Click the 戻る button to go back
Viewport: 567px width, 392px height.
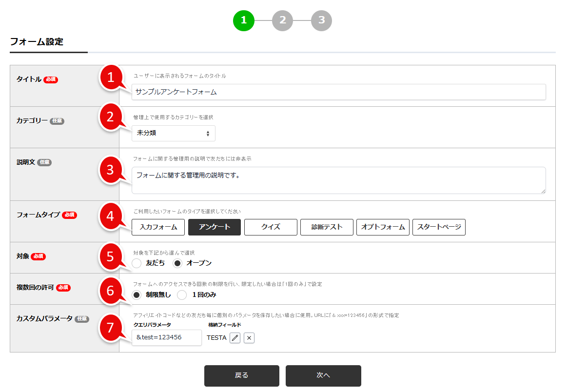241,375
